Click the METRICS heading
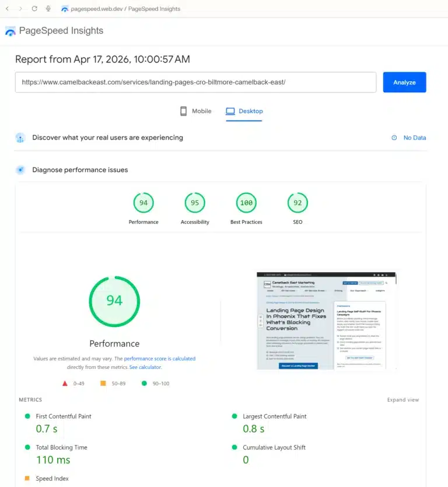 point(30,400)
